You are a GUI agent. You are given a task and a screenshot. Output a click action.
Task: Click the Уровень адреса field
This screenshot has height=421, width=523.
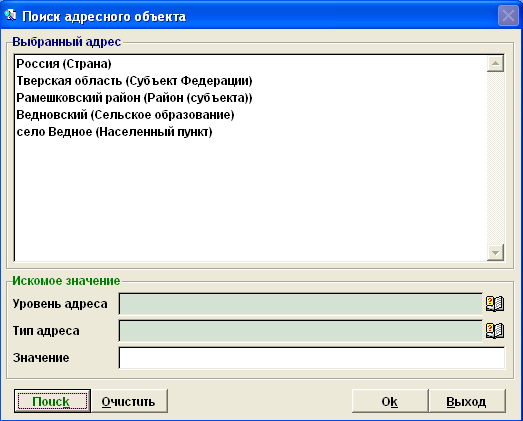(x=301, y=304)
